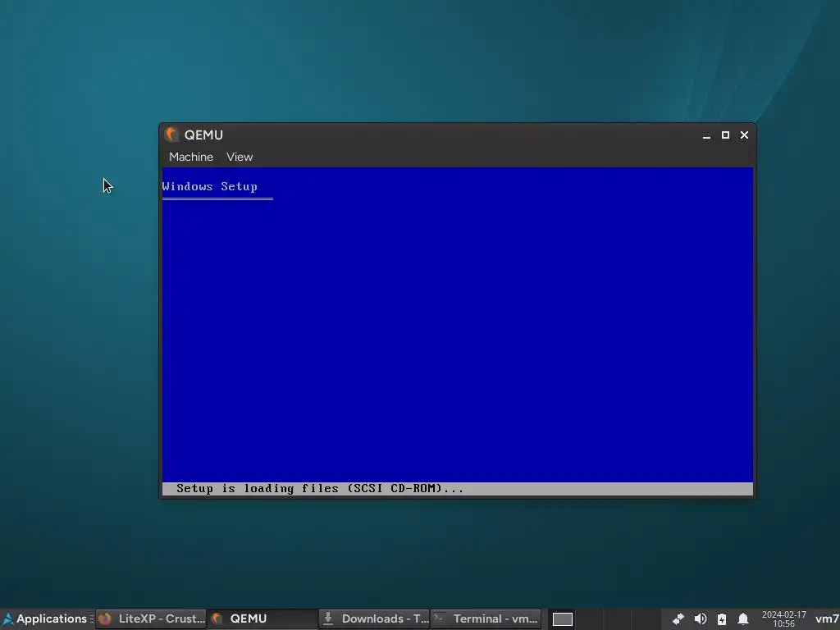Click the Windows Setup heading text
840x630 pixels.
pyautogui.click(x=209, y=186)
